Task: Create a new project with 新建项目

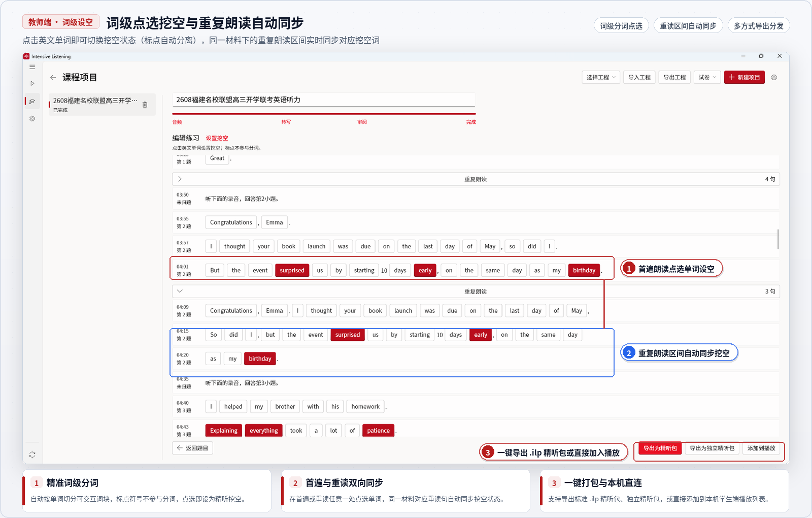Action: (x=745, y=77)
